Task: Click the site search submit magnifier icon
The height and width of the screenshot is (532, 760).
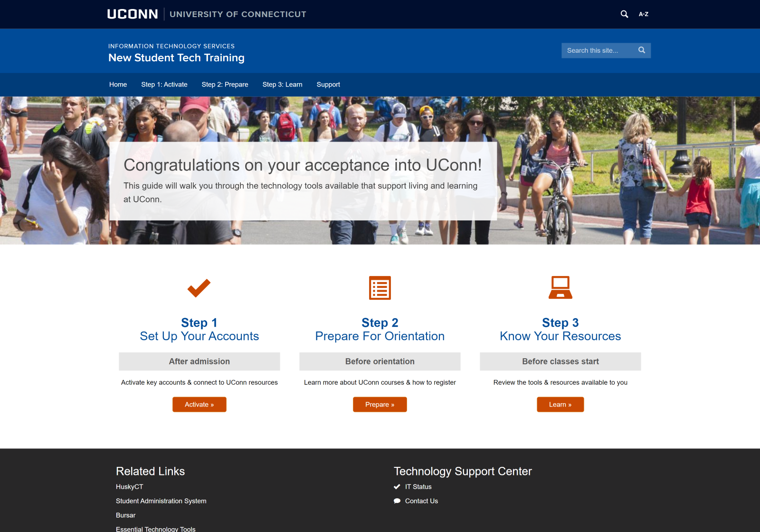Action: pyautogui.click(x=642, y=50)
